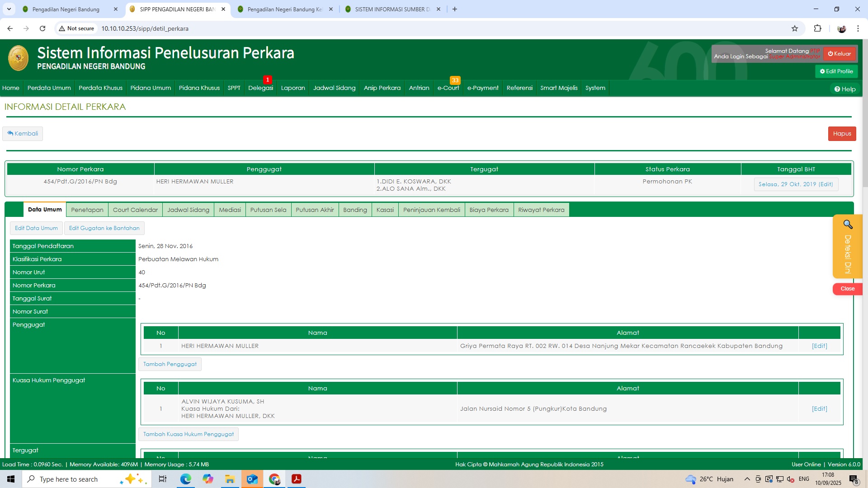Open Adobe Acrobat from taskbar
Image resolution: width=868 pixels, height=488 pixels.
297,479
